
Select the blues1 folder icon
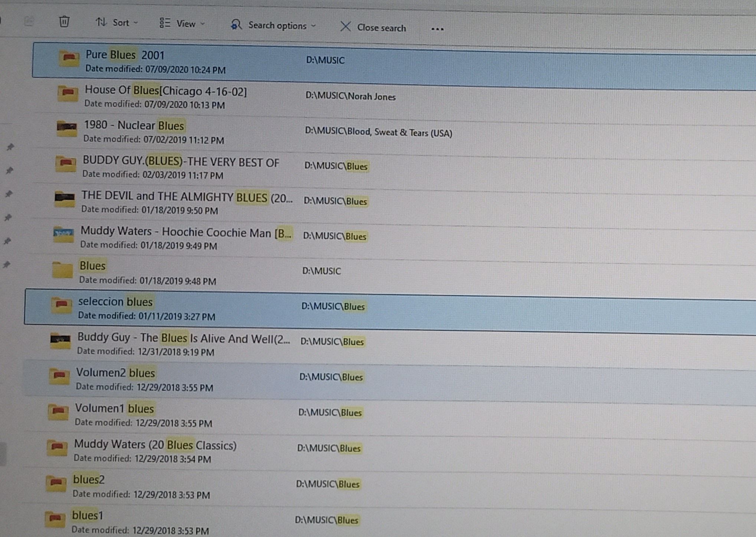point(55,518)
